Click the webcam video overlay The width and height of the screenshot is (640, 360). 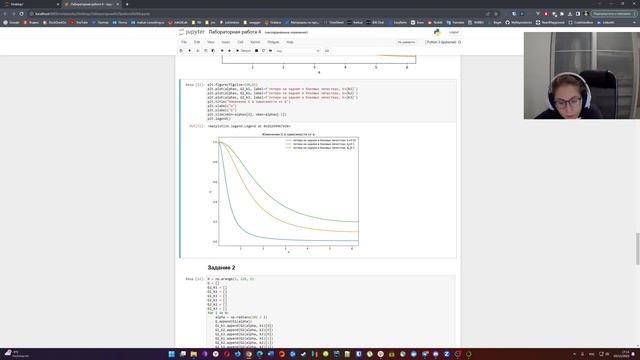tap(582, 76)
